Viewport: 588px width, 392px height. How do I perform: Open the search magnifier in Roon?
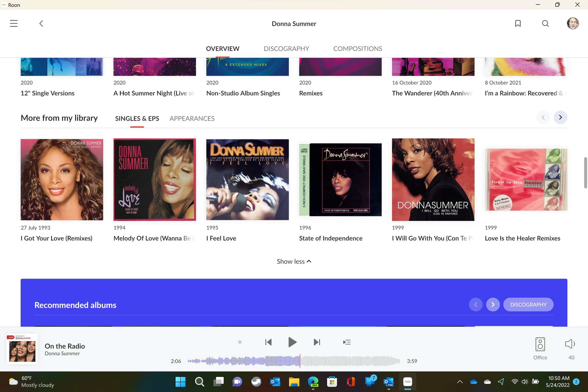coord(545,24)
